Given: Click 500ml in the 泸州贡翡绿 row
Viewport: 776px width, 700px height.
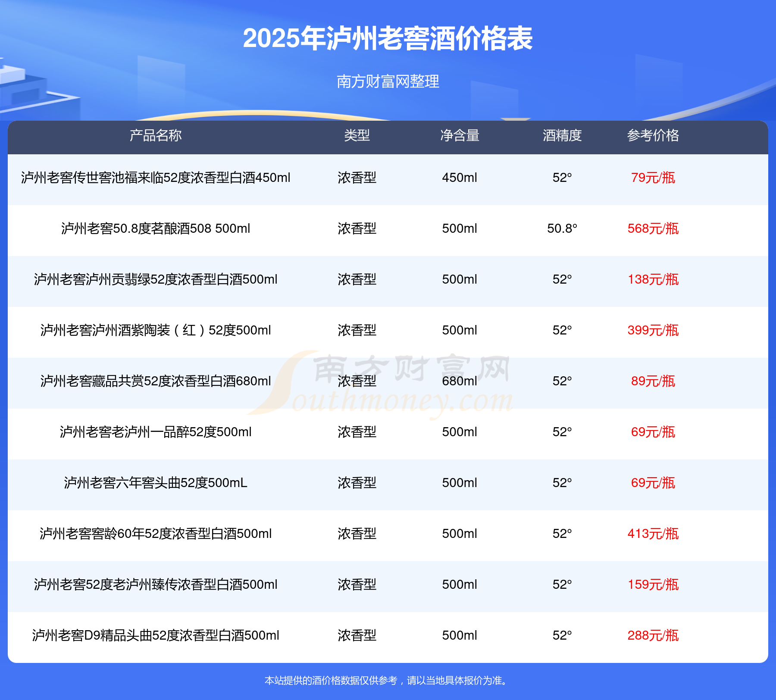Looking at the screenshot, I should (460, 279).
